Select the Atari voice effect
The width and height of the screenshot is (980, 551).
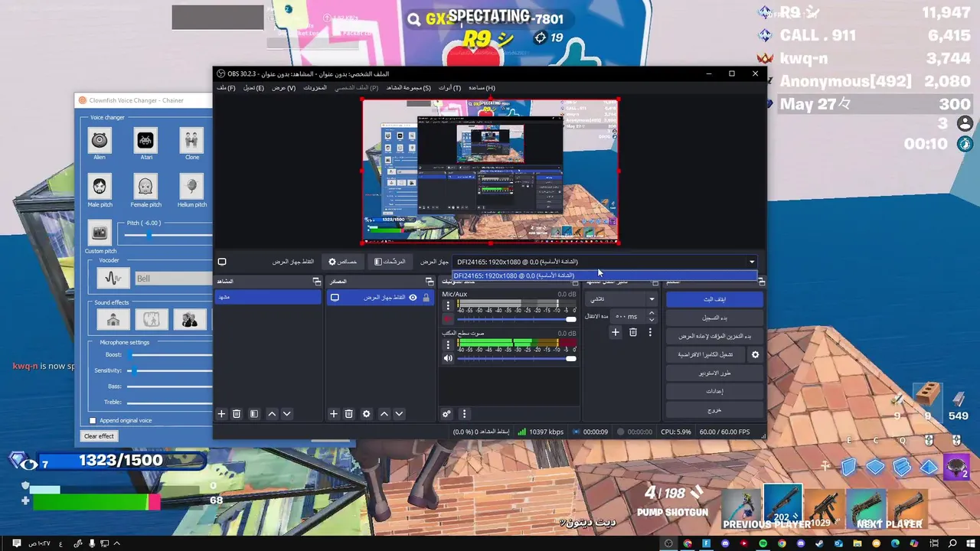tap(145, 140)
